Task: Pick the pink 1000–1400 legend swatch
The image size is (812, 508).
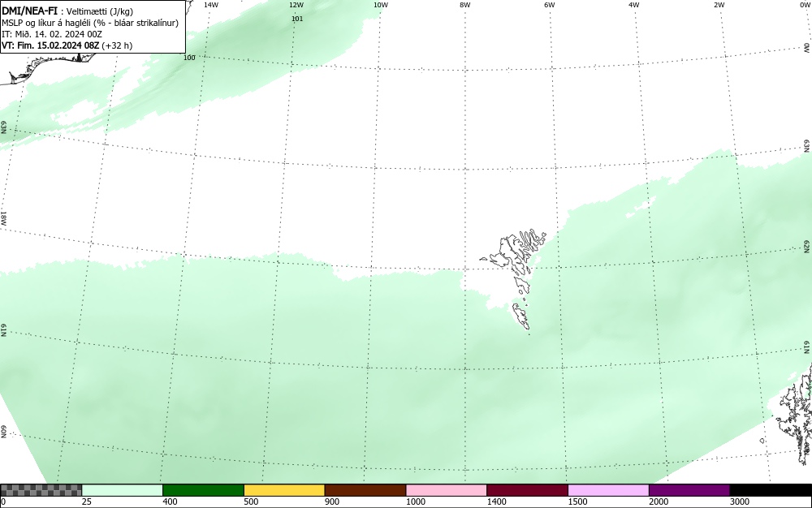Action: coord(447,490)
